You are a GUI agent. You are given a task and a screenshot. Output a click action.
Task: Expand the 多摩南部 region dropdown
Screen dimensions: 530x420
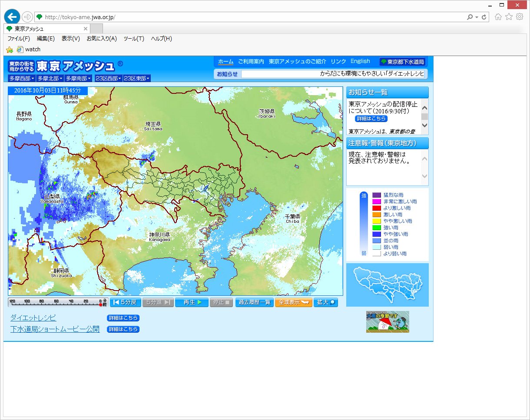coord(78,79)
